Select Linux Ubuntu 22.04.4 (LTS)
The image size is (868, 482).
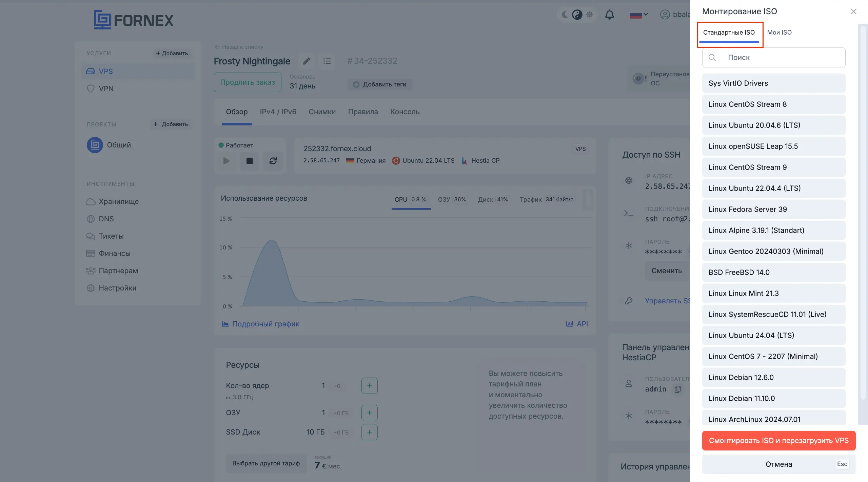(774, 188)
